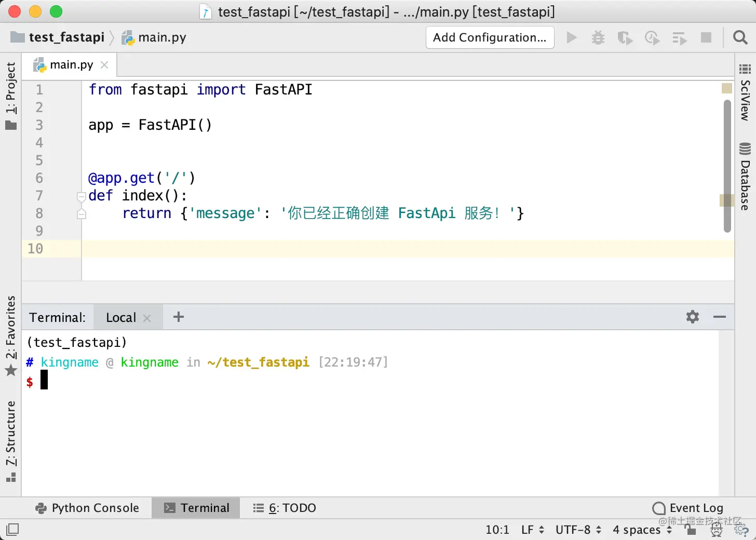Start debugging with the bug icon
The image size is (756, 540).
(598, 37)
